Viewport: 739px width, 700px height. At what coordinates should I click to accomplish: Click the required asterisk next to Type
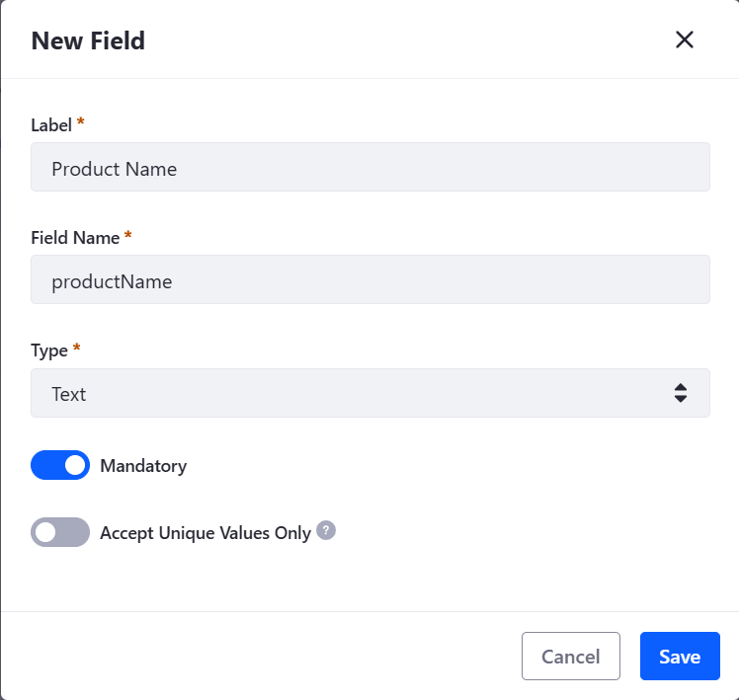pos(76,348)
